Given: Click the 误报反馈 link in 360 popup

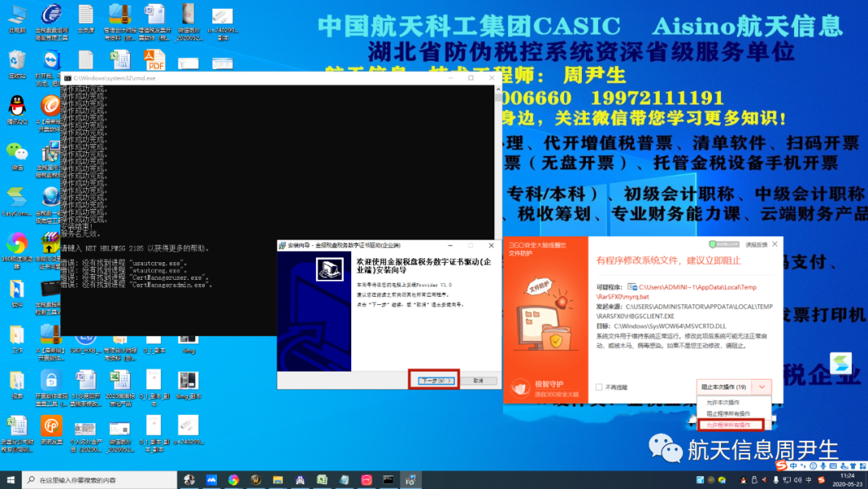Looking at the screenshot, I should click(x=756, y=244).
